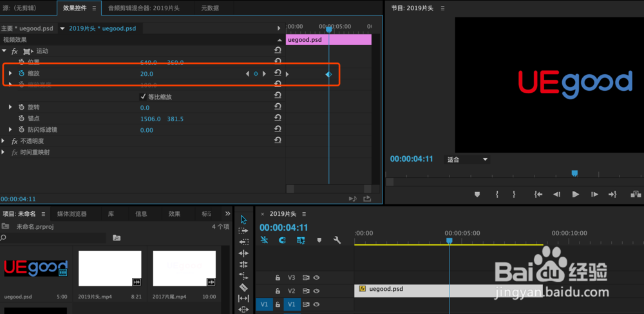Open timeline wrench display settings
The height and width of the screenshot is (314, 644).
[x=337, y=240]
